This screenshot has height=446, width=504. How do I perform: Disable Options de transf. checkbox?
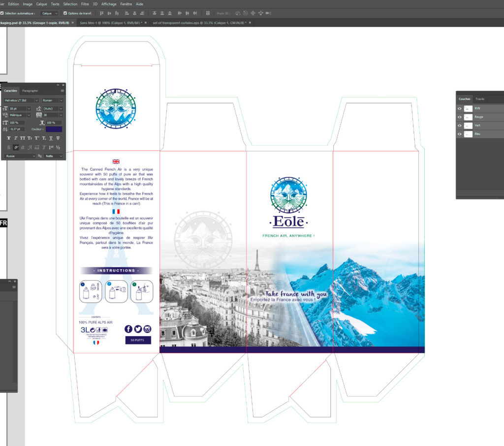click(x=65, y=13)
